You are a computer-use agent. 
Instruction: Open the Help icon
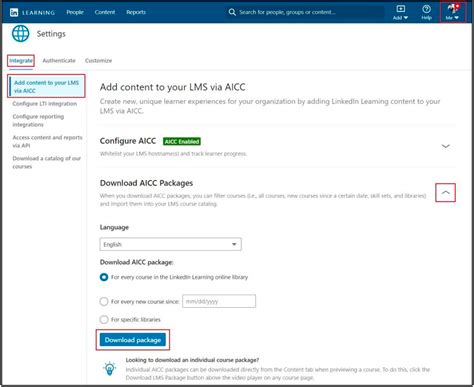[x=426, y=12]
